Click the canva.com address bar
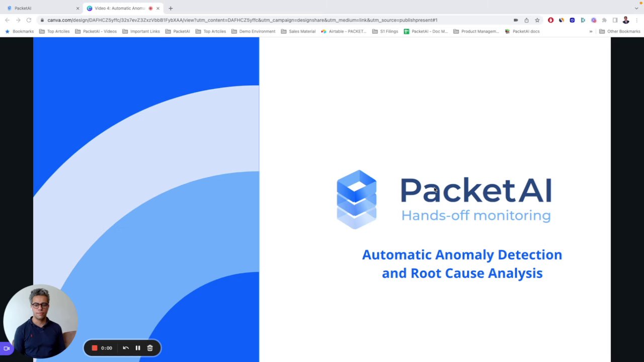 click(x=242, y=20)
